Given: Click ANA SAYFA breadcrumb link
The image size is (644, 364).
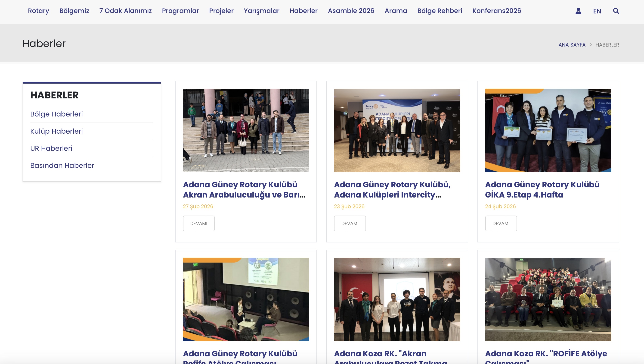Looking at the screenshot, I should (572, 45).
